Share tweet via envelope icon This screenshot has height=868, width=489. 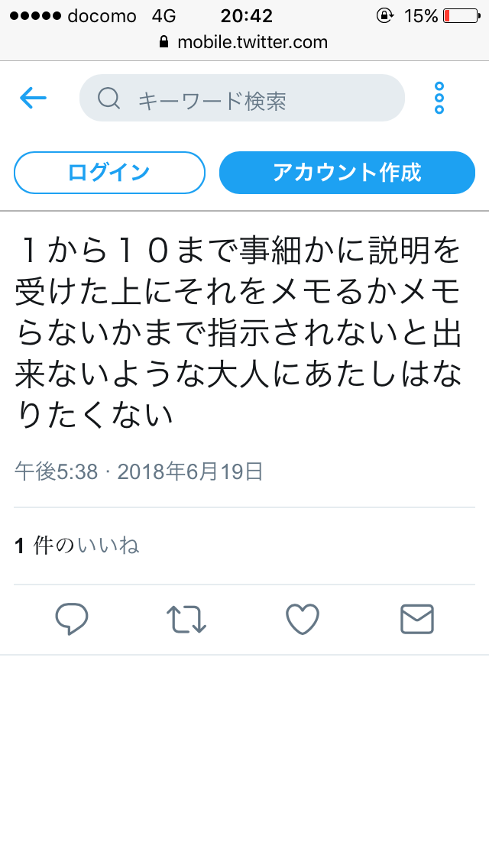tap(417, 619)
